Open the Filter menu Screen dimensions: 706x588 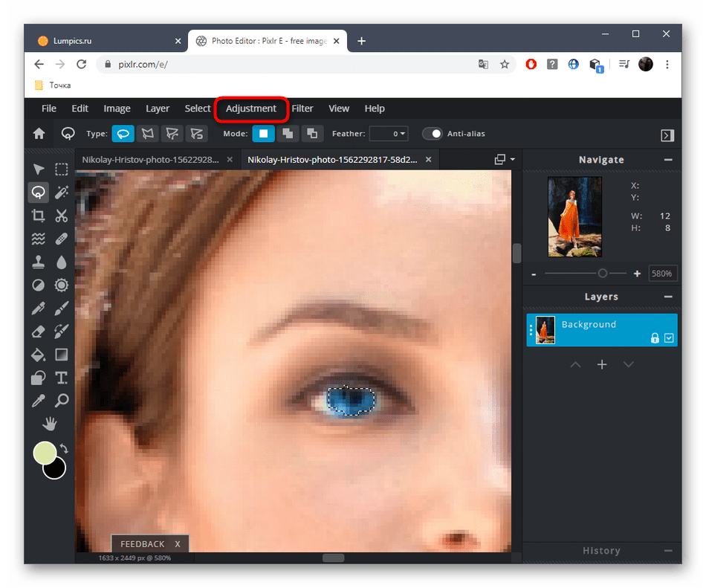tap(302, 109)
